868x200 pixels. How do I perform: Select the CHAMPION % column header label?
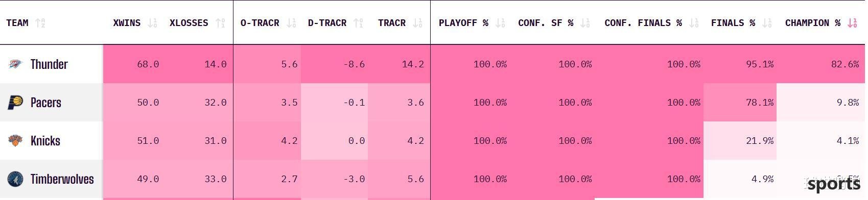pos(812,23)
